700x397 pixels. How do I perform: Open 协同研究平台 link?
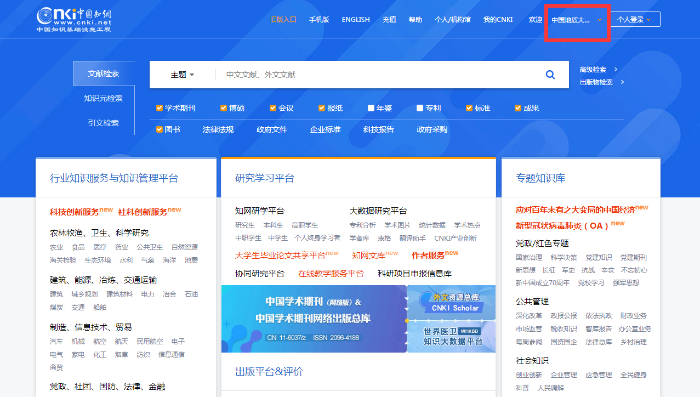tap(259, 273)
